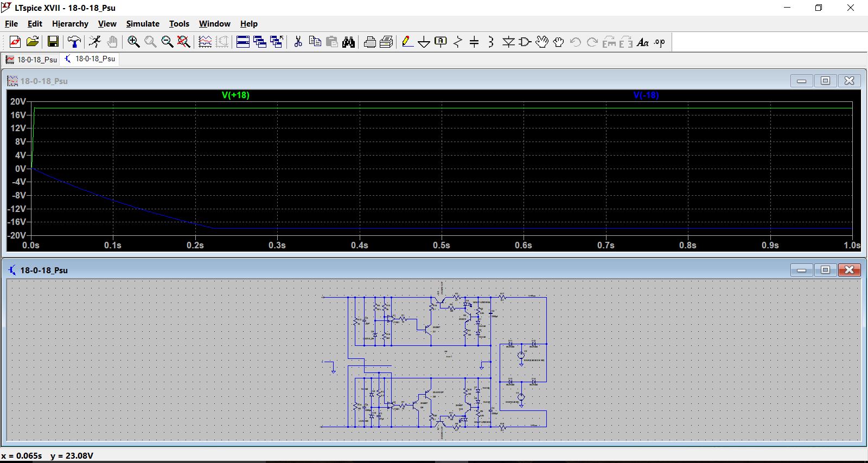Open the Tools menu
This screenshot has height=463, width=868.
point(179,24)
